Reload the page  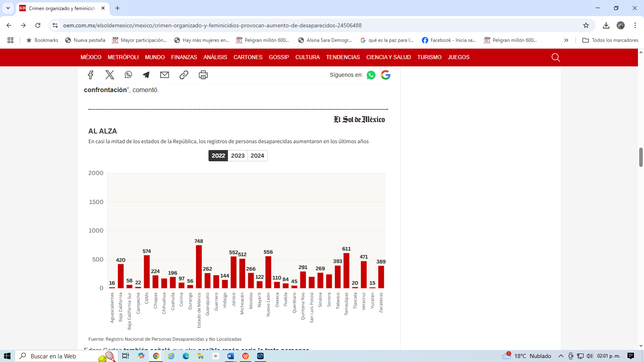click(x=38, y=25)
